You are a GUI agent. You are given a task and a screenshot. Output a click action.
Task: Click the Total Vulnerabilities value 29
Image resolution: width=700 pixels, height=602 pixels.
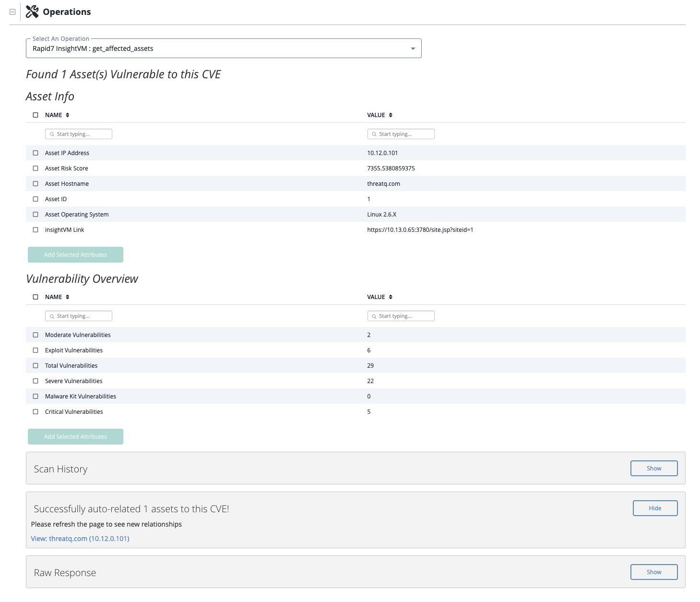click(x=370, y=366)
